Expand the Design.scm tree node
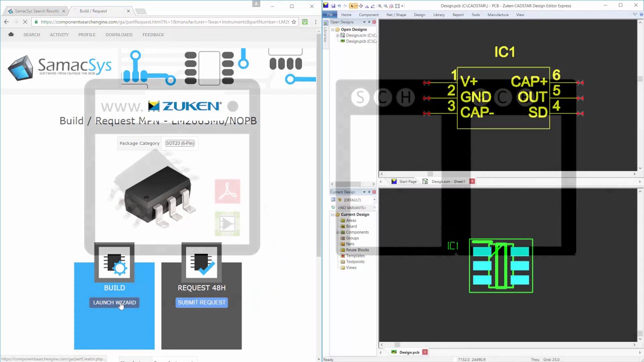Image resolution: width=644 pixels, height=362 pixels. click(x=338, y=35)
